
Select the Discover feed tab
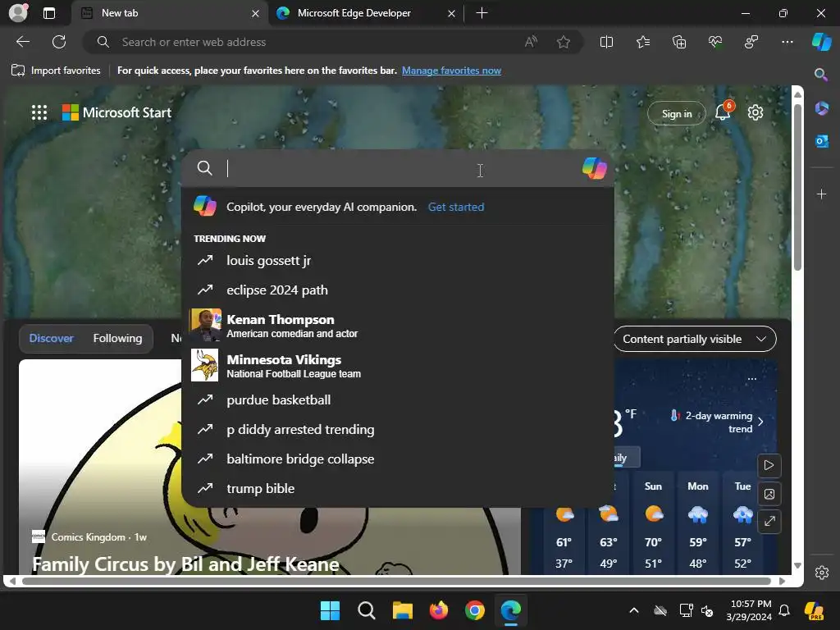(x=52, y=338)
